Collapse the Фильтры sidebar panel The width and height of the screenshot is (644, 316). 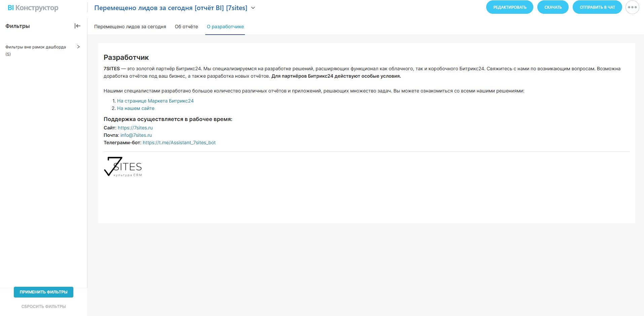(x=77, y=26)
